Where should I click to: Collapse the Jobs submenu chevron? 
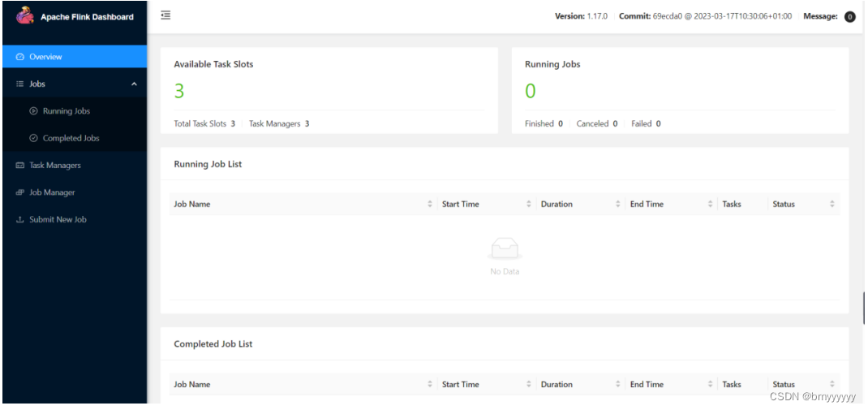point(134,84)
